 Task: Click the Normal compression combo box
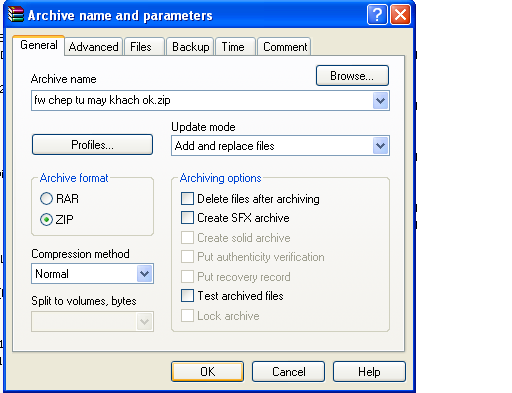pos(92,274)
